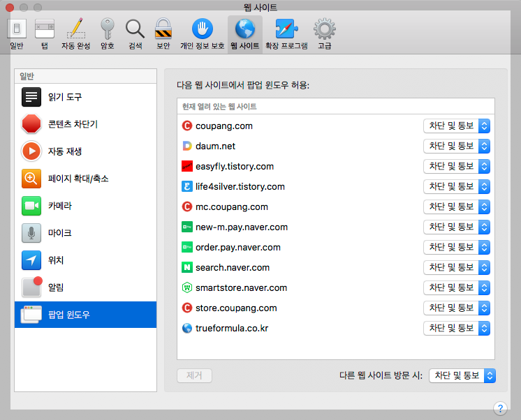The height and width of the screenshot is (420, 521).
Task: Click the 읽기 도구 sidebar label
Action: click(x=65, y=97)
